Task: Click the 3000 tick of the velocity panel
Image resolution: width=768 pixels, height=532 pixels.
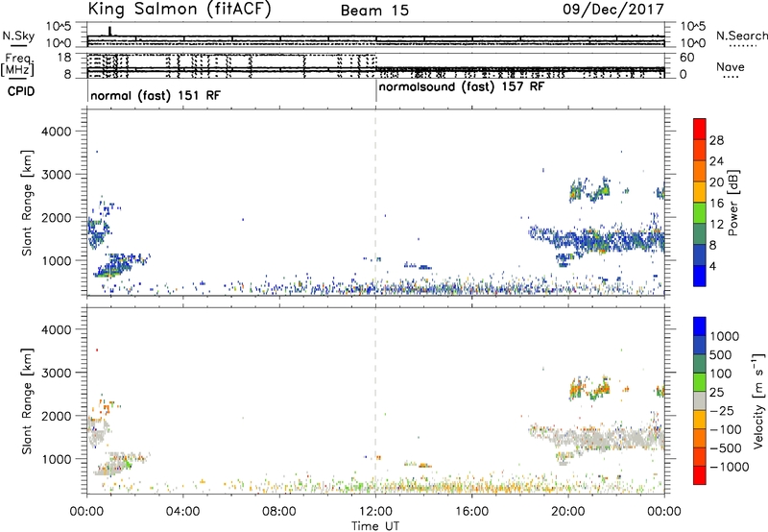Action: pos(57,373)
